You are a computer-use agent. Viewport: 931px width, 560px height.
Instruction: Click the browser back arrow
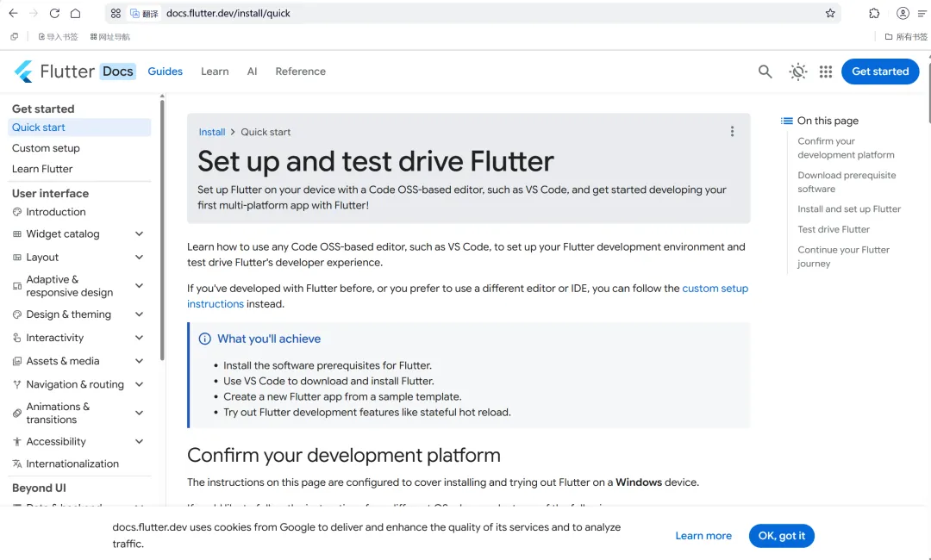pyautogui.click(x=13, y=13)
